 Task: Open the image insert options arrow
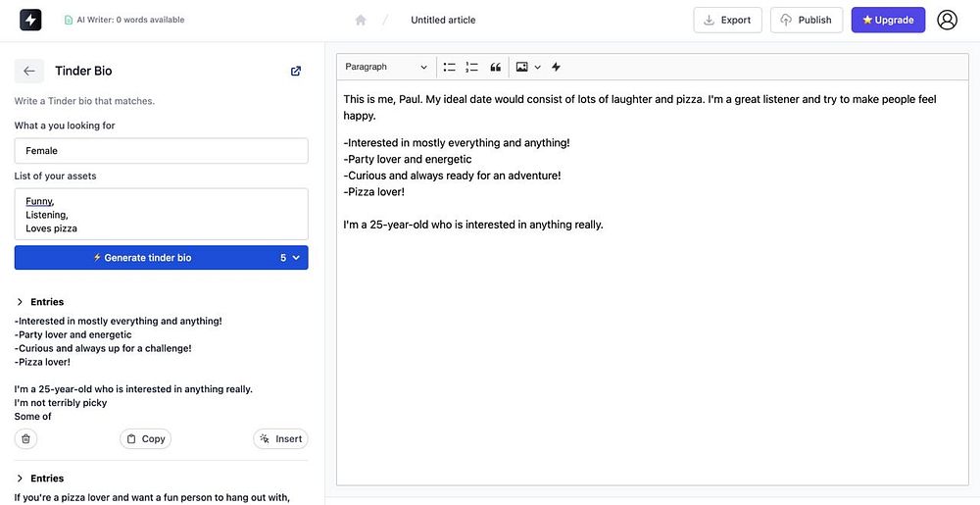pyautogui.click(x=537, y=67)
